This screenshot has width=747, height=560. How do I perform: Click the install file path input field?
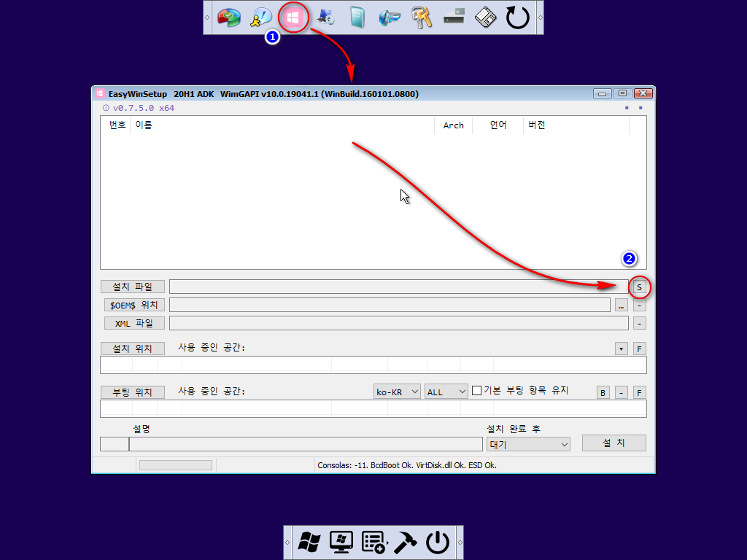pos(399,287)
